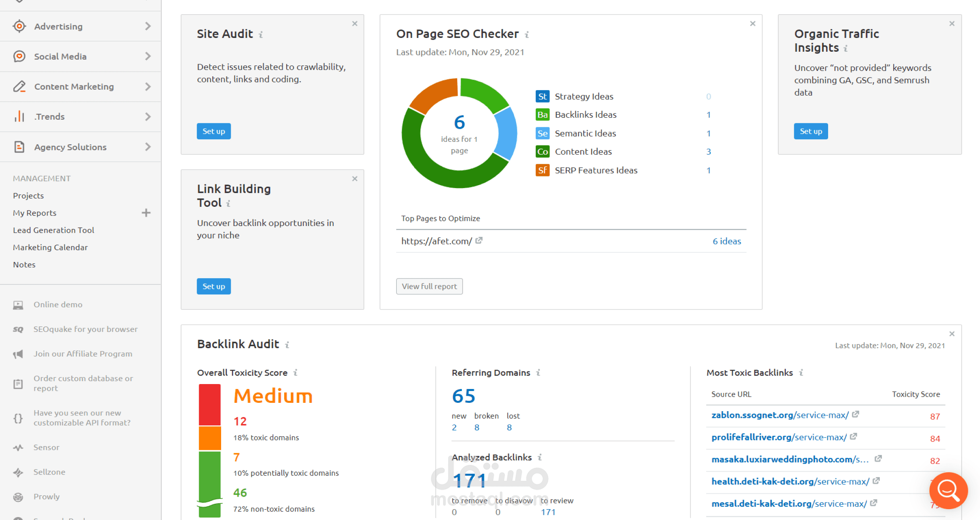Dismiss the Link Building Tool widget
The image size is (980, 520).
355,178
